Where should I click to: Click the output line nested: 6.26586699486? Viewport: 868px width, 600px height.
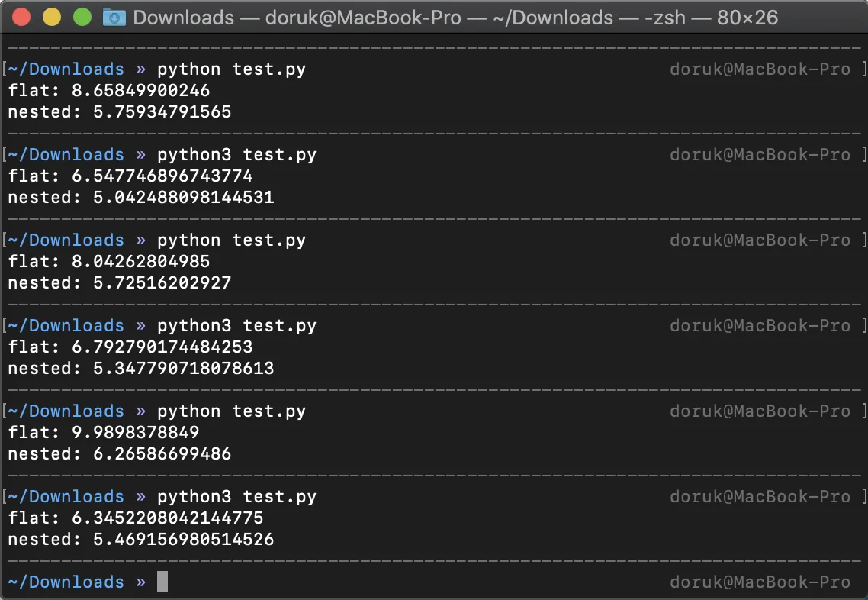click(119, 454)
